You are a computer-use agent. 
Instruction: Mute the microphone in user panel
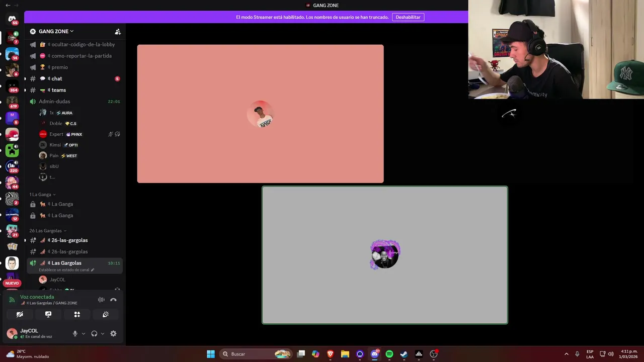pyautogui.click(x=75, y=333)
